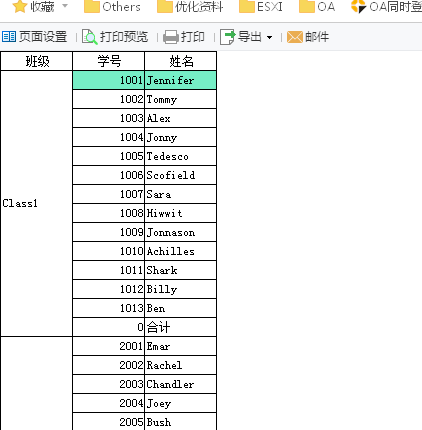Click student ID cell 1004

(109, 137)
